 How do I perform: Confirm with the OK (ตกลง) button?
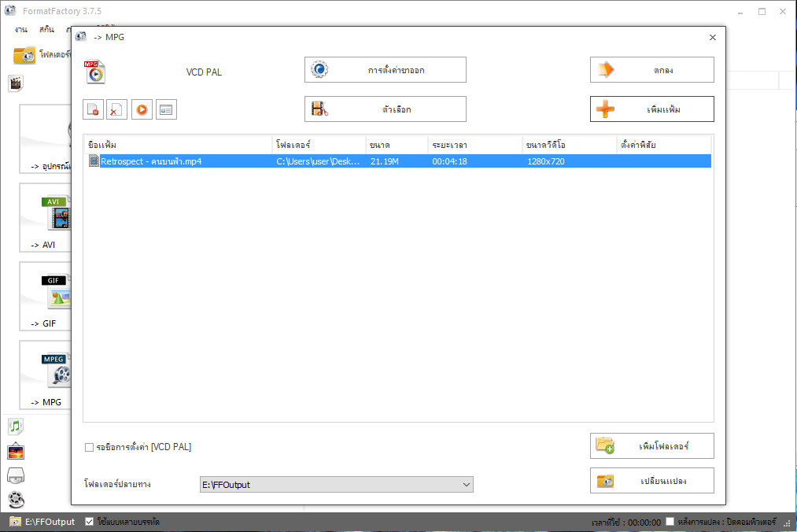(651, 70)
